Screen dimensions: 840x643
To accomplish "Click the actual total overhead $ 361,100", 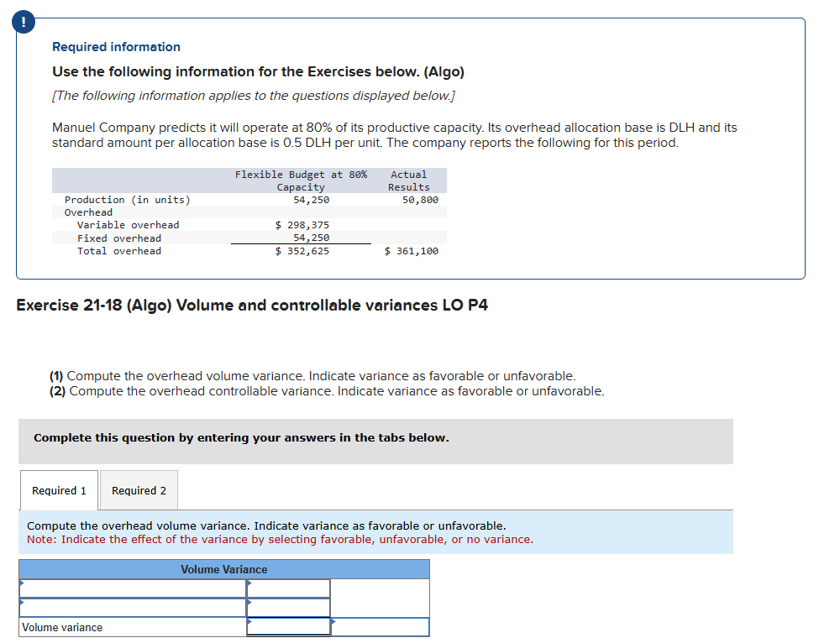I will click(412, 251).
